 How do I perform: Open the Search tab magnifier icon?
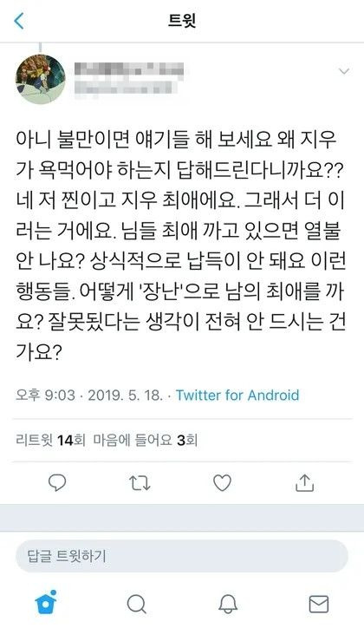[136, 604]
